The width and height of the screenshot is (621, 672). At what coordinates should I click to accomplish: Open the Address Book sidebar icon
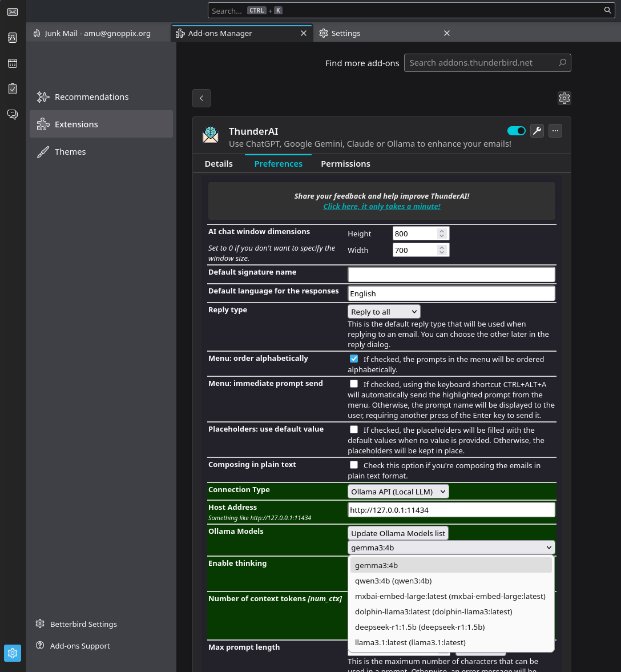click(13, 38)
